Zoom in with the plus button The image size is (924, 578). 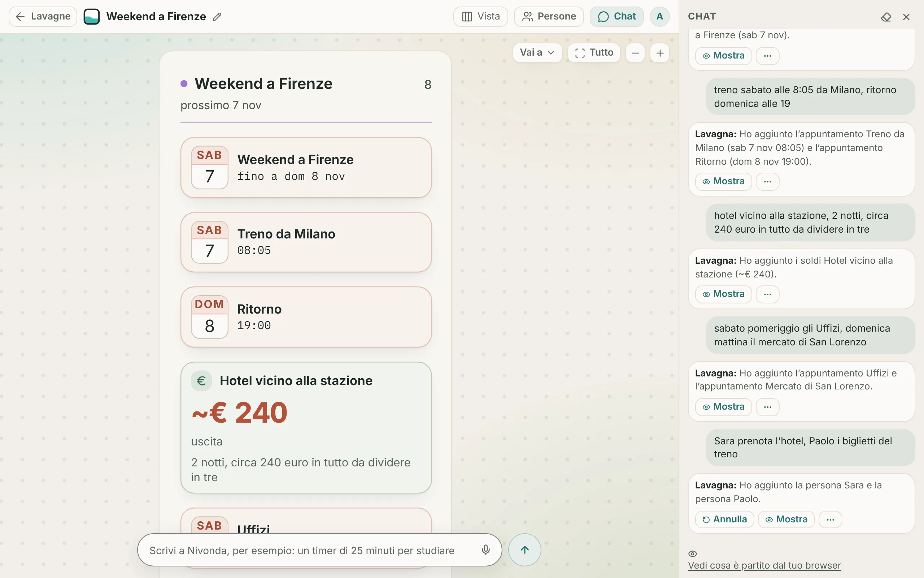point(660,53)
